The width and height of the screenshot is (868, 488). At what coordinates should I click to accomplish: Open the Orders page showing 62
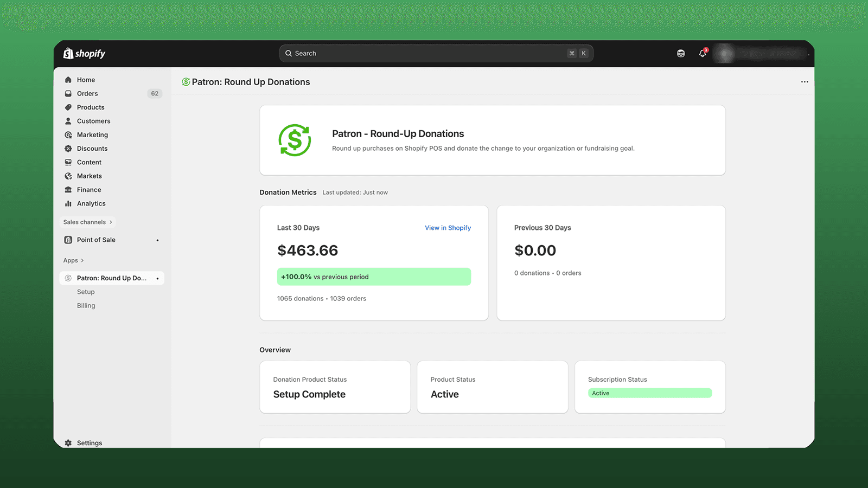pos(87,93)
